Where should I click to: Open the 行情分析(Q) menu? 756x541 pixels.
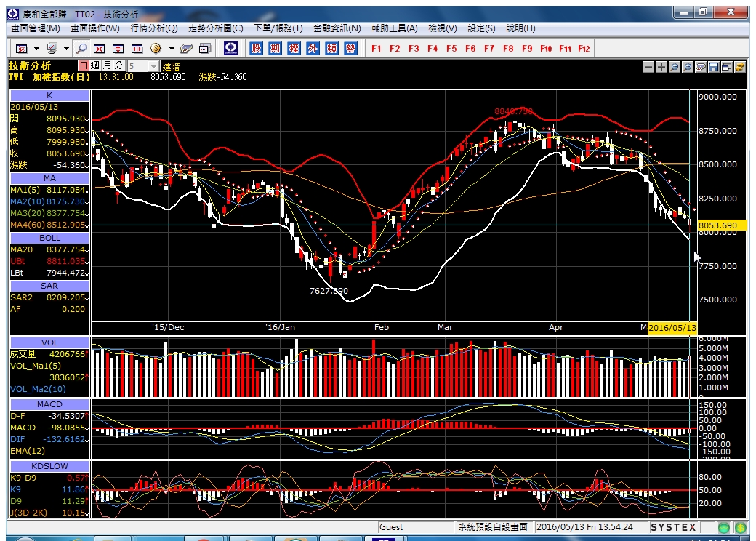coord(154,28)
